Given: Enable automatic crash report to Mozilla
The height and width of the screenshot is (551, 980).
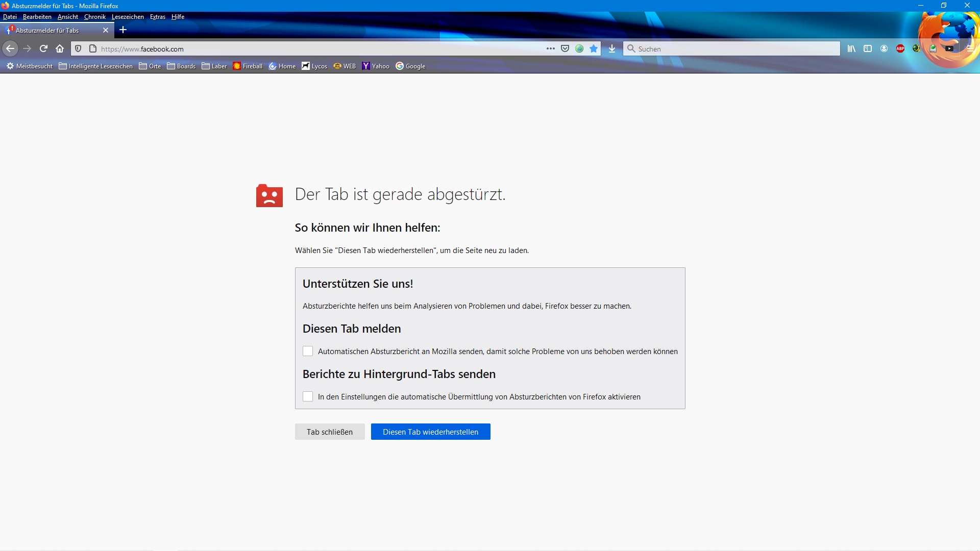Looking at the screenshot, I should point(308,351).
